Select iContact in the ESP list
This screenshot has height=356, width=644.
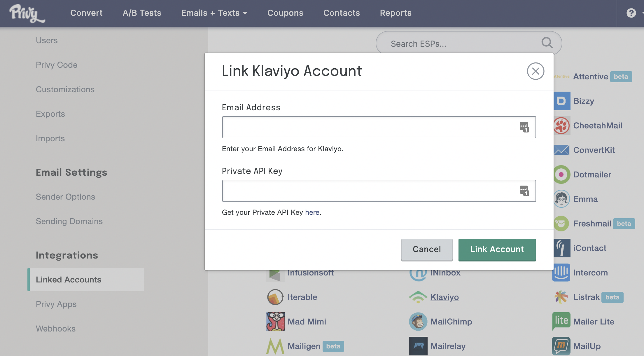coord(589,248)
